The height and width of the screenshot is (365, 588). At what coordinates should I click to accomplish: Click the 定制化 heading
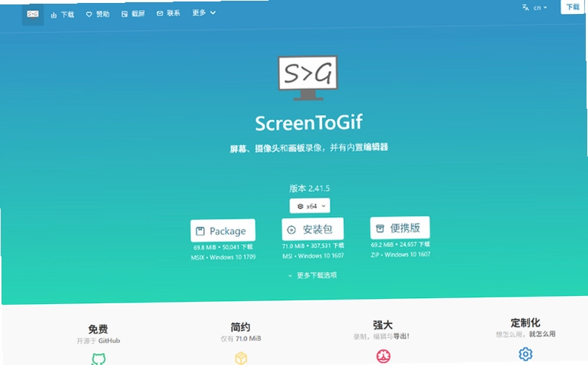(525, 323)
